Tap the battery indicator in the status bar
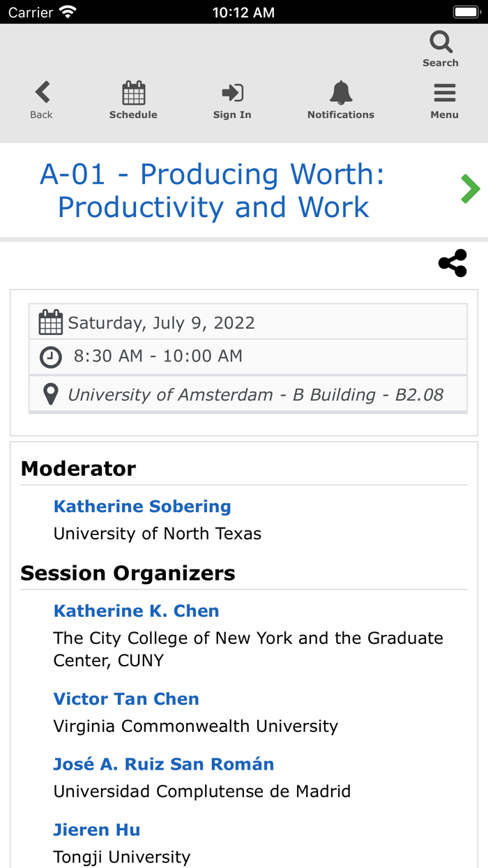 [x=466, y=11]
